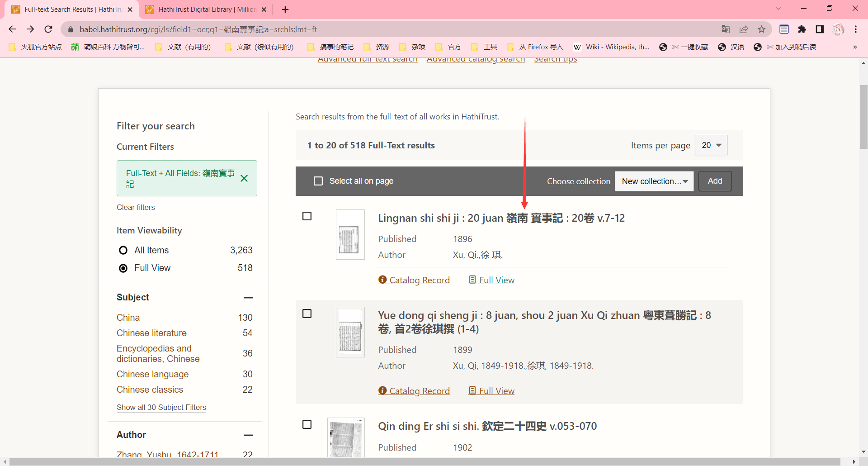
Task: Open the Yue dong qi sheng ji result title
Action: pos(545,322)
